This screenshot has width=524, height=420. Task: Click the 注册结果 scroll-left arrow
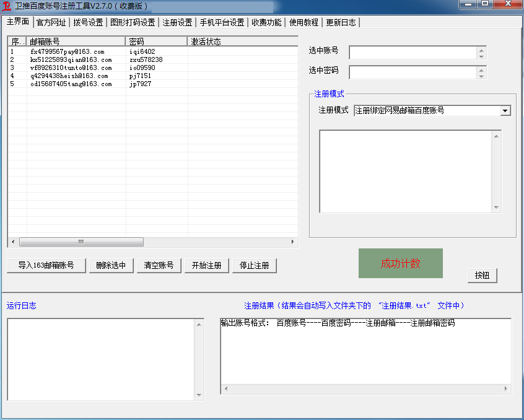pos(226,388)
